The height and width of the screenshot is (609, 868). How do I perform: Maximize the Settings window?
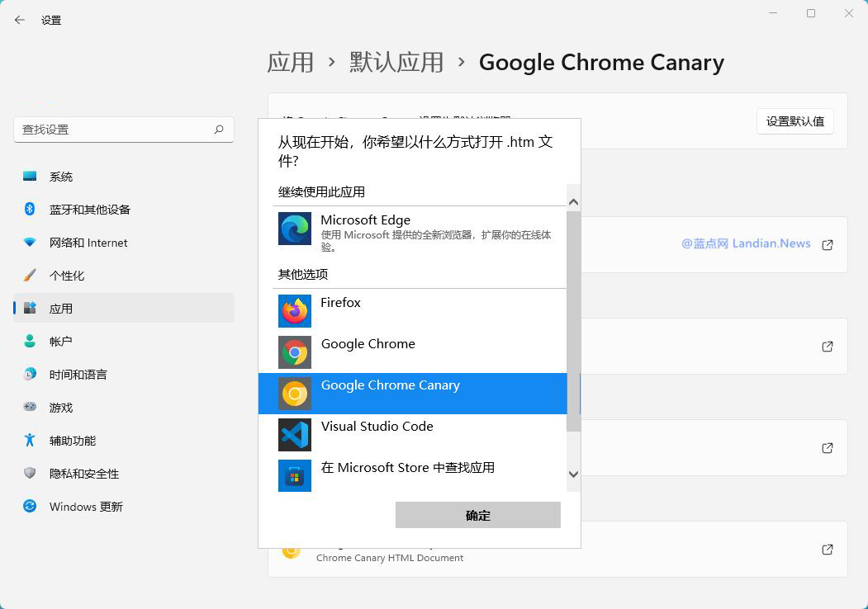tap(811, 13)
